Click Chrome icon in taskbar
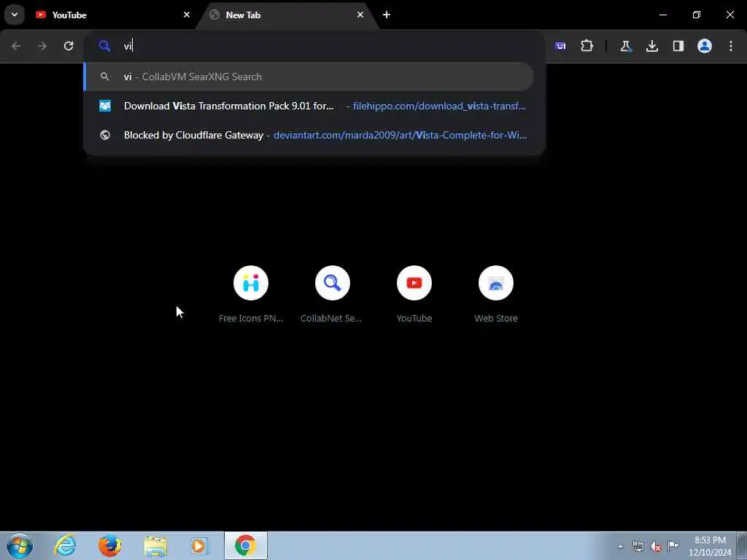 pos(245,545)
